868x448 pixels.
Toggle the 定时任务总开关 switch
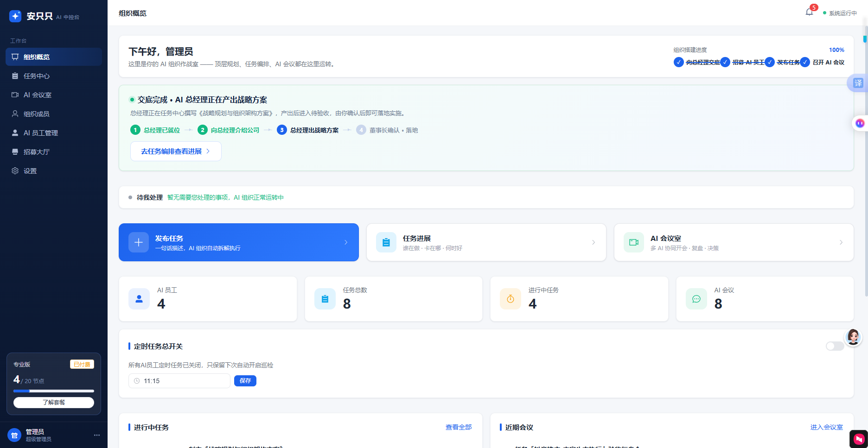coord(835,346)
